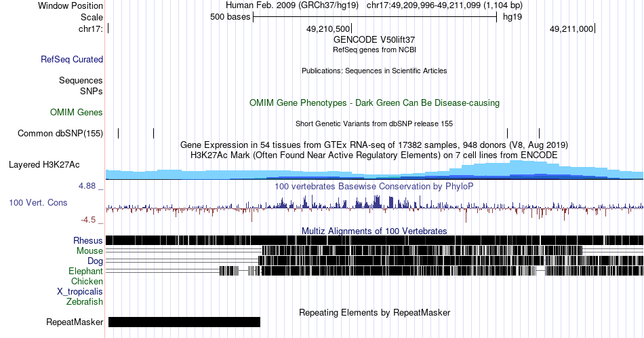Click Short Genetic Variants from dbSNP title

point(374,124)
